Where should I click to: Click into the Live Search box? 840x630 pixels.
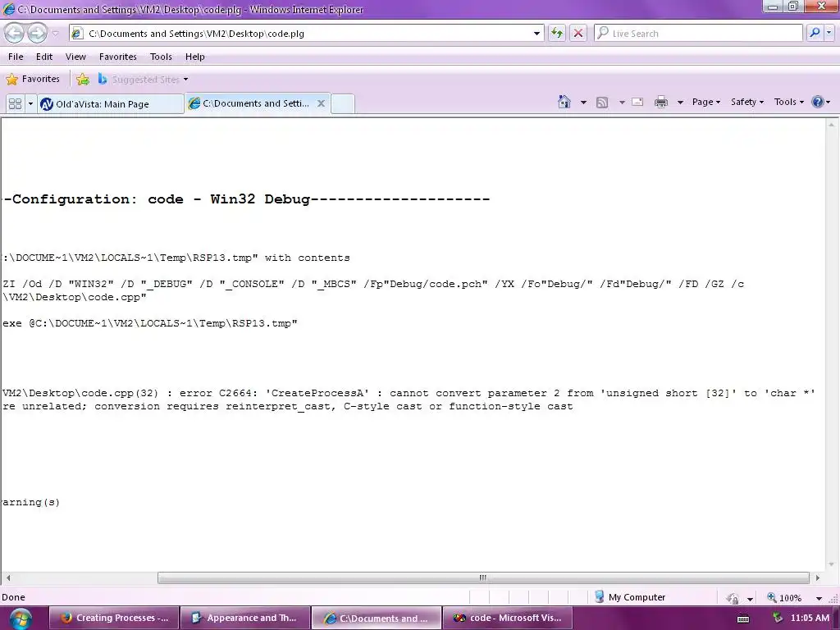click(x=698, y=33)
